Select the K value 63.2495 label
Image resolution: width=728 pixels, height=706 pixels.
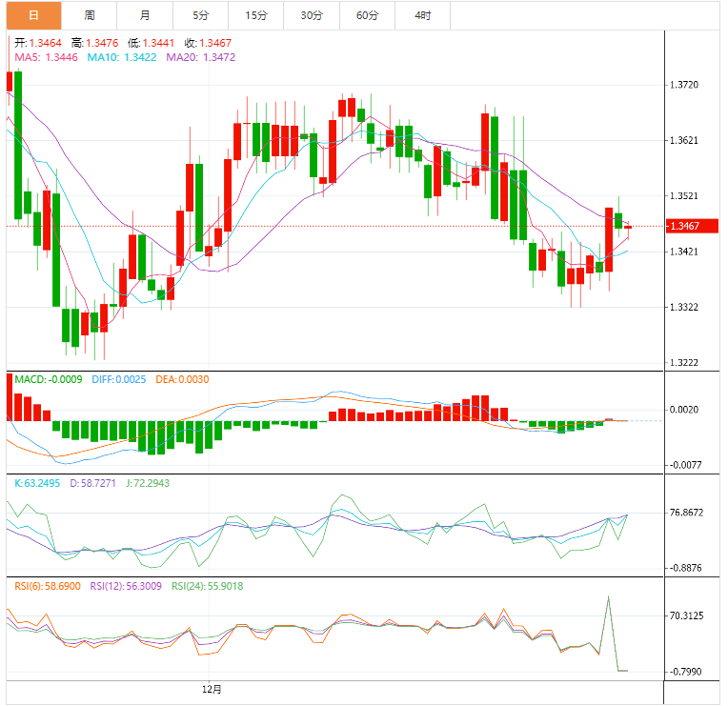pyautogui.click(x=38, y=483)
